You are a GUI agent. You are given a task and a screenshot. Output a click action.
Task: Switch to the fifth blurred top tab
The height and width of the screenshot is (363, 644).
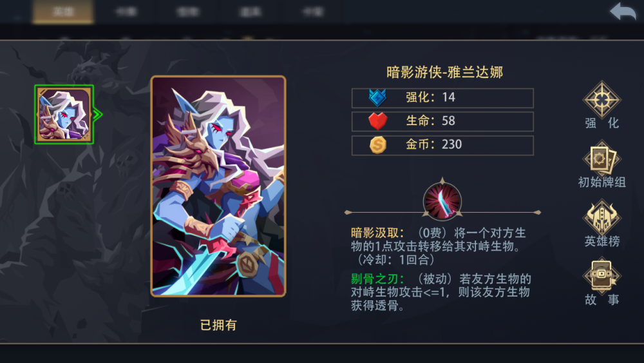[x=312, y=12]
